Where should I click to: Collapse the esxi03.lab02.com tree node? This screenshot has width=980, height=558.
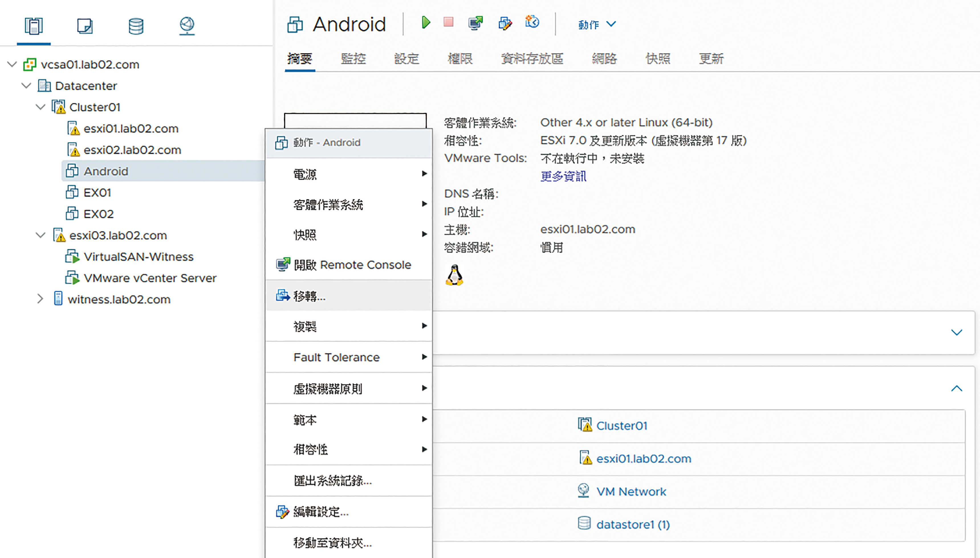(41, 235)
